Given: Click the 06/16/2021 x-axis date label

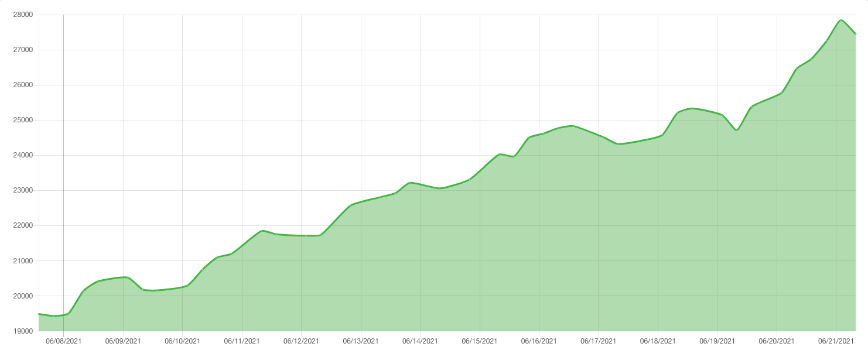Looking at the screenshot, I should (x=539, y=341).
